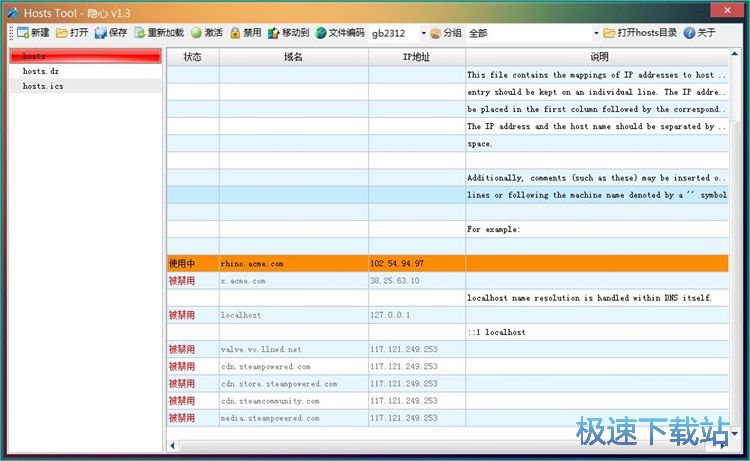Image resolution: width=750 pixels, height=461 pixels.
Task: Select hosts.ics in the file list
Action: tap(44, 87)
